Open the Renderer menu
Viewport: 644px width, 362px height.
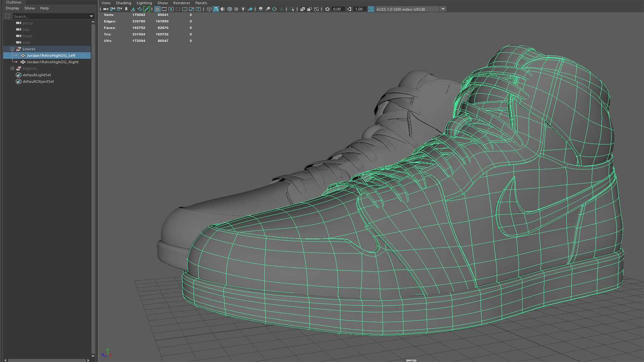[x=182, y=3]
